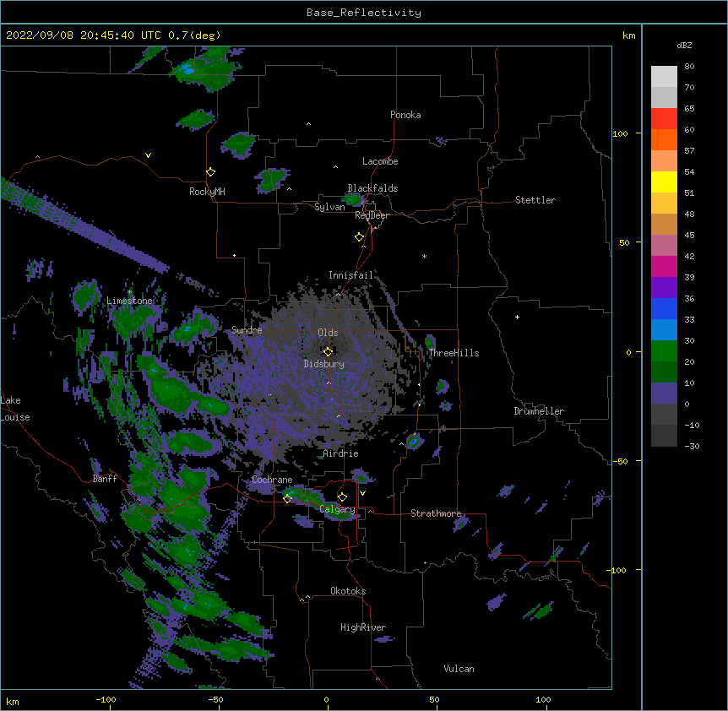Click the HighRiver town label
The height and width of the screenshot is (711, 728).
tap(363, 627)
